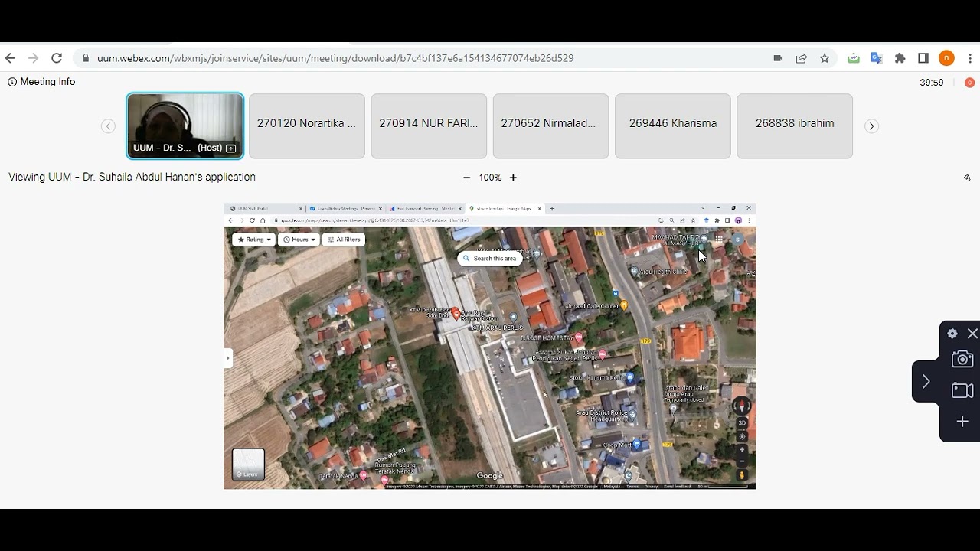The height and width of the screenshot is (551, 980).
Task: Select participant tile 270914 NUR FARI
Action: pos(429,126)
